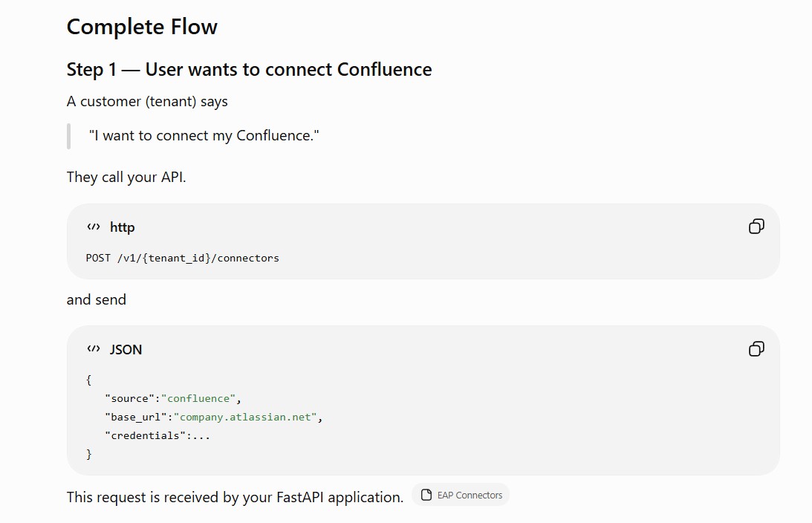The image size is (812, 523).
Task: Open the EAP Connectors source reference
Action: point(461,495)
